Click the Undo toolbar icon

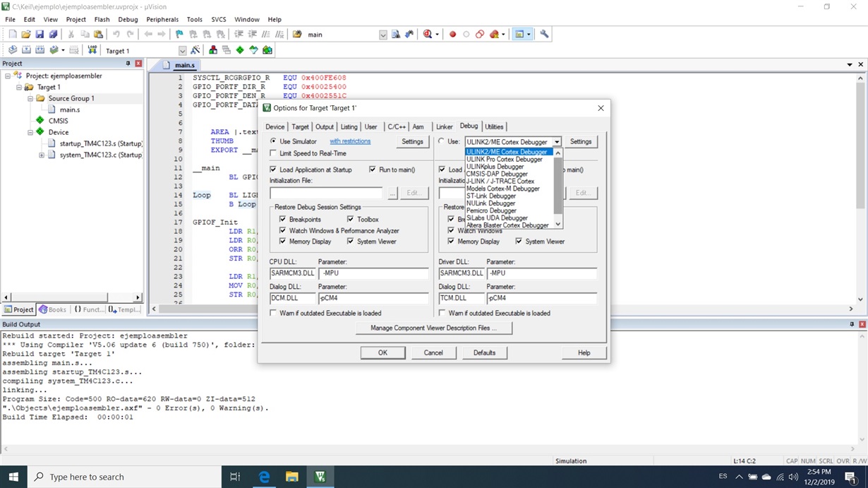tap(116, 34)
